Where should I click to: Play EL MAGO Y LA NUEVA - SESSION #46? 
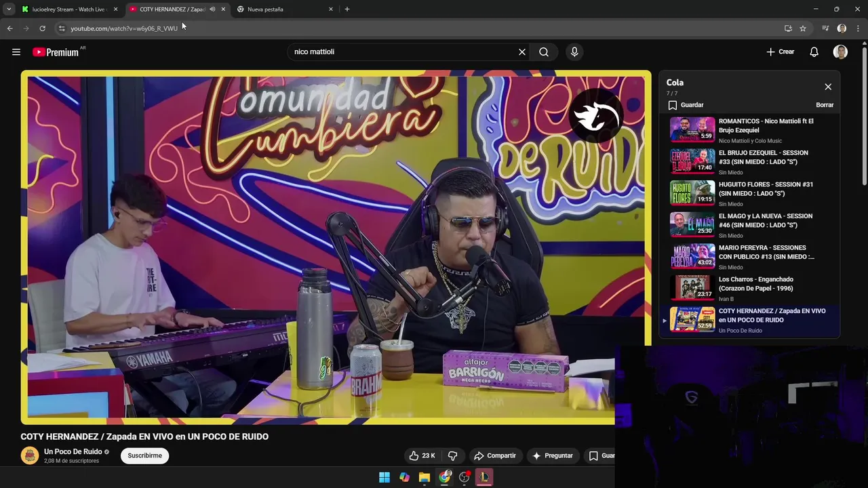tap(750, 224)
